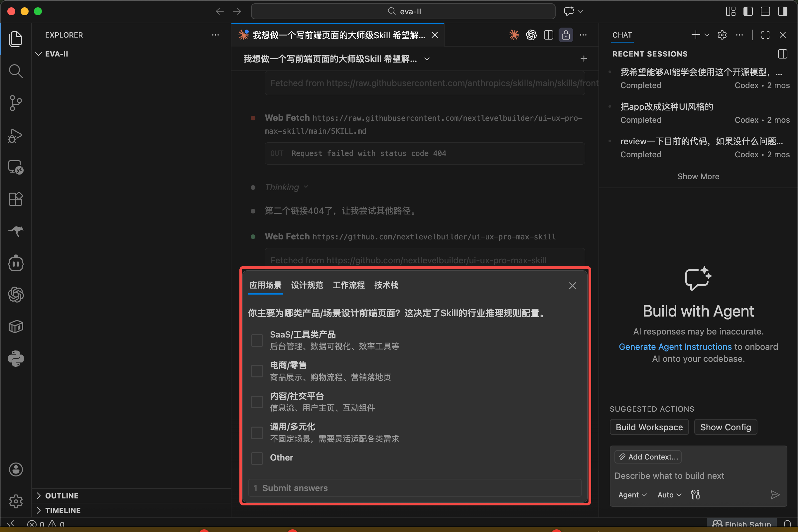Image resolution: width=798 pixels, height=532 pixels.
Task: Go back with the left arrow
Action: coord(219,12)
